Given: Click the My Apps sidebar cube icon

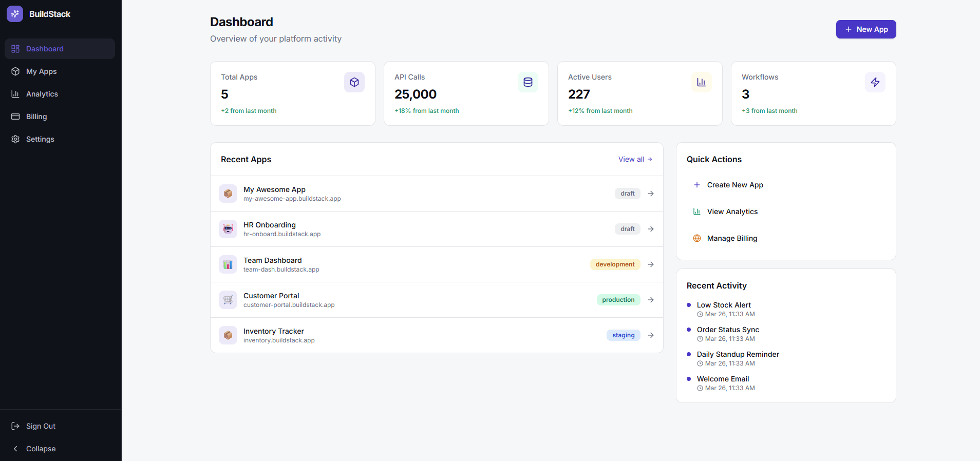Looking at the screenshot, I should click(15, 71).
